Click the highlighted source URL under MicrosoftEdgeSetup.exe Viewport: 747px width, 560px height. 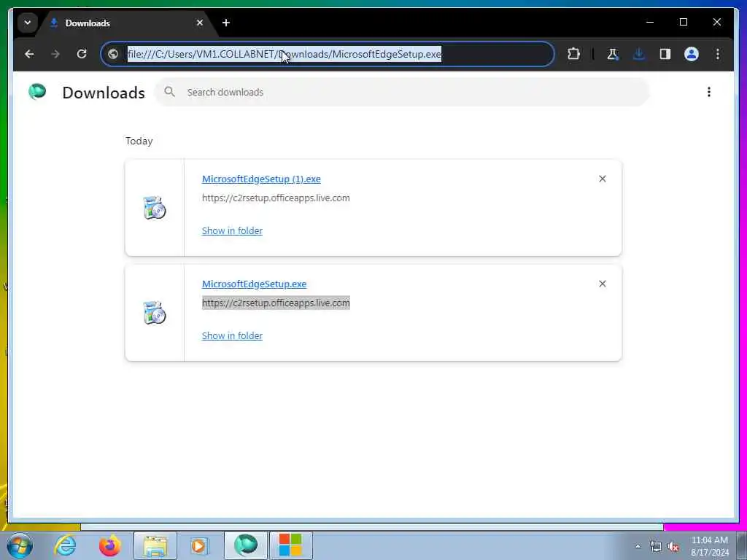point(276,303)
